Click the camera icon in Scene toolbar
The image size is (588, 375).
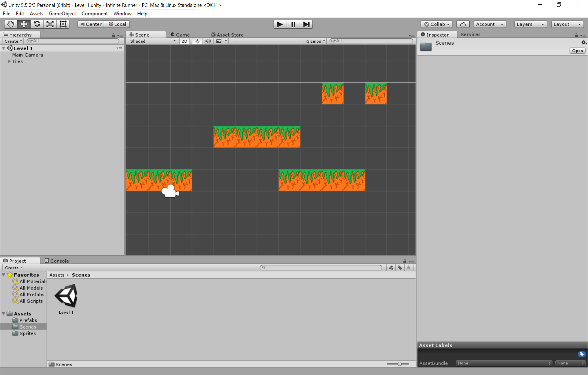click(x=219, y=41)
